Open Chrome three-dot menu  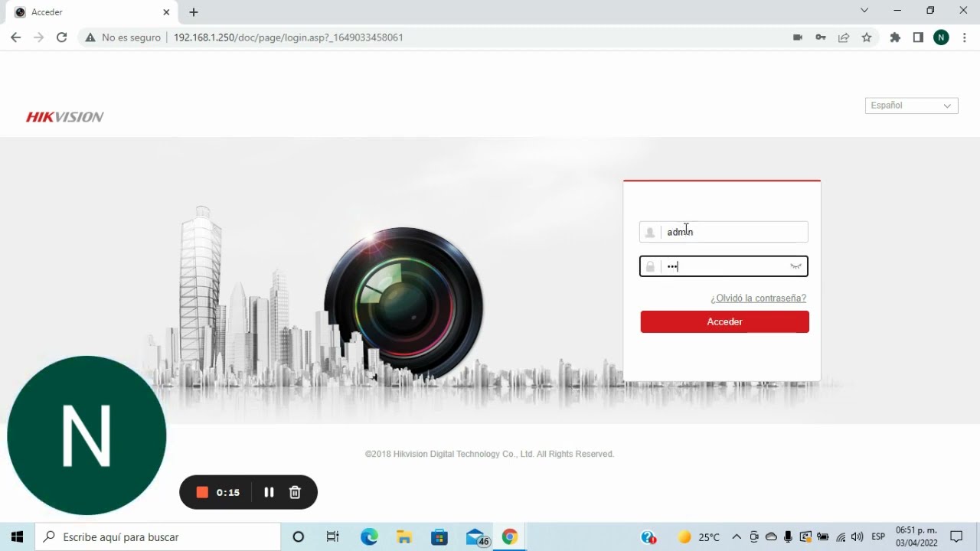964,37
